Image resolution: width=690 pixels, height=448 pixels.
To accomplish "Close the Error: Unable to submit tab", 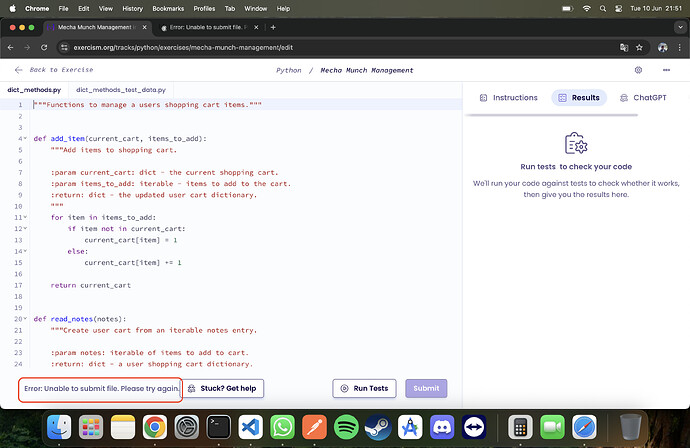I will [x=256, y=27].
